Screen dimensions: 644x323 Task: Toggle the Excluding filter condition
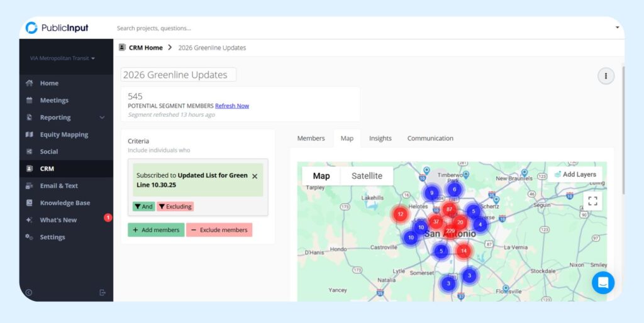tap(175, 206)
